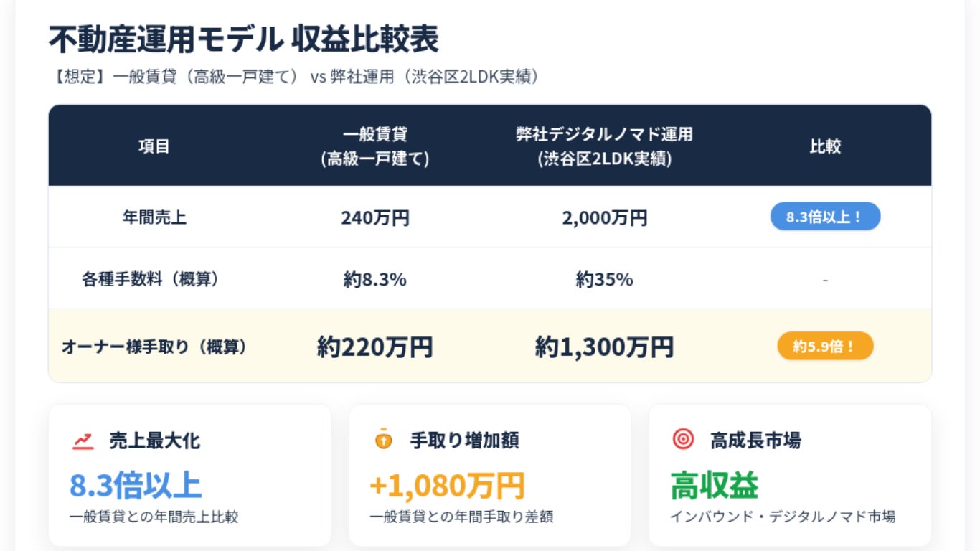Click the 比較 column header
Image resolution: width=980 pixels, height=551 pixels.
pyautogui.click(x=825, y=146)
